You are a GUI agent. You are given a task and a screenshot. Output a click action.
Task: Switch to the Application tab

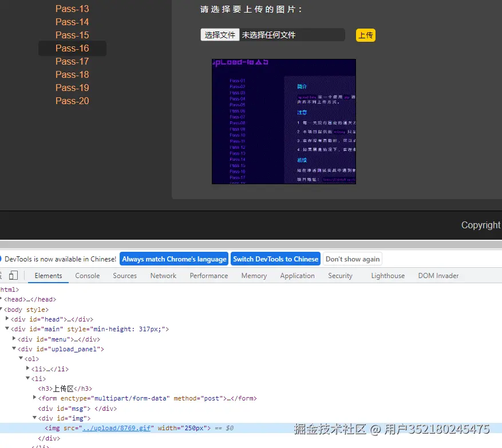[297, 276]
